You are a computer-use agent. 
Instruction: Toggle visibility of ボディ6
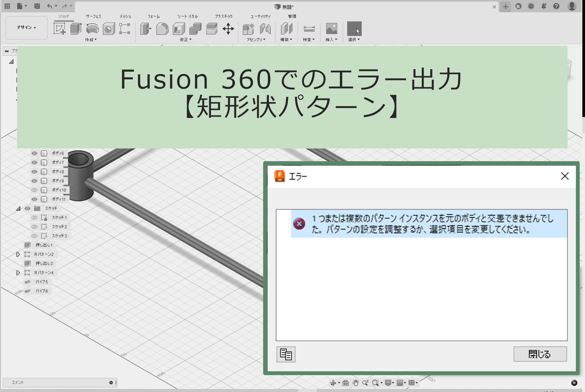(x=34, y=153)
